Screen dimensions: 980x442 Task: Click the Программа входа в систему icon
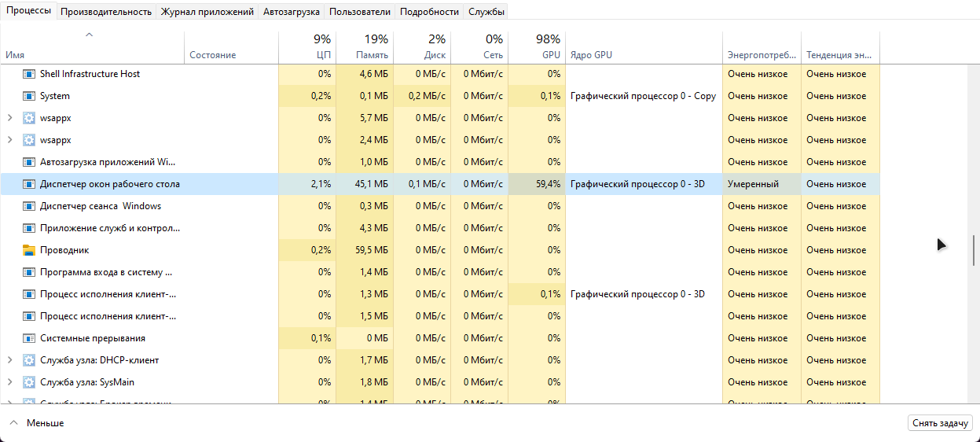[29, 272]
